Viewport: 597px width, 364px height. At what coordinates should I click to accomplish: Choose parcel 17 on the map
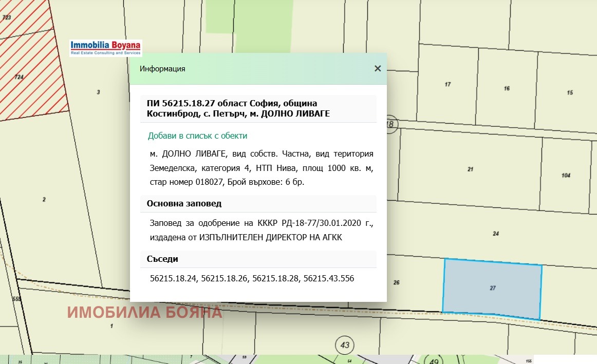(x=447, y=84)
